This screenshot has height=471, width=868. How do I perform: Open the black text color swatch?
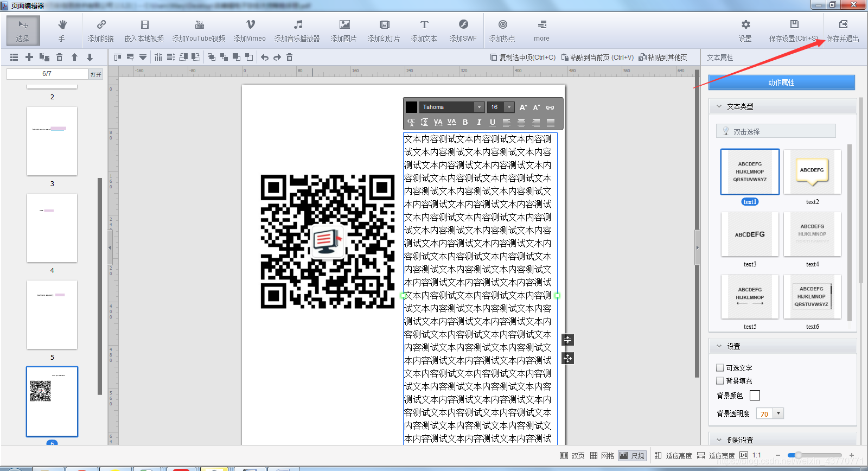pos(412,107)
